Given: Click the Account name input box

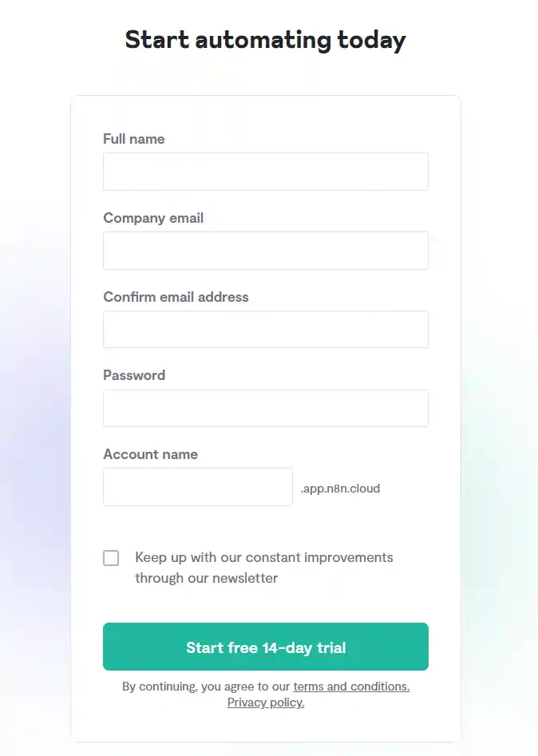Looking at the screenshot, I should click(197, 487).
